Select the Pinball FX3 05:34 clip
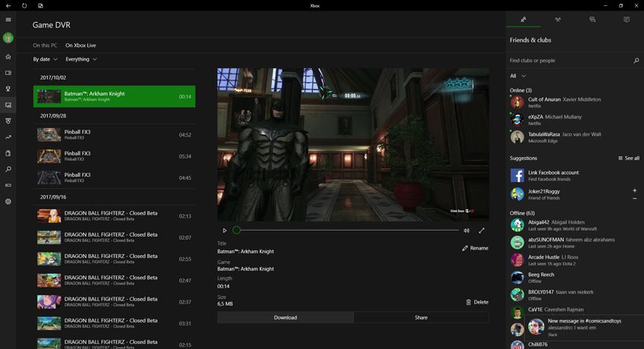This screenshot has width=644, height=349. [x=114, y=156]
